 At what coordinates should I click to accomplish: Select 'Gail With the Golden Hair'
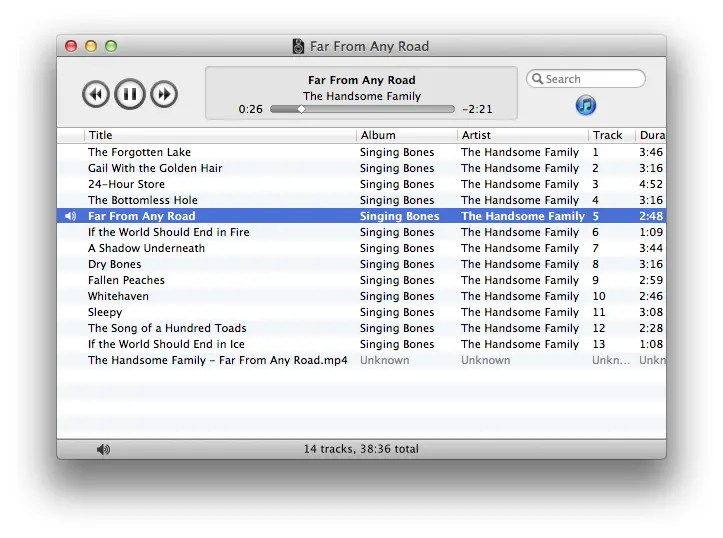coord(362,168)
